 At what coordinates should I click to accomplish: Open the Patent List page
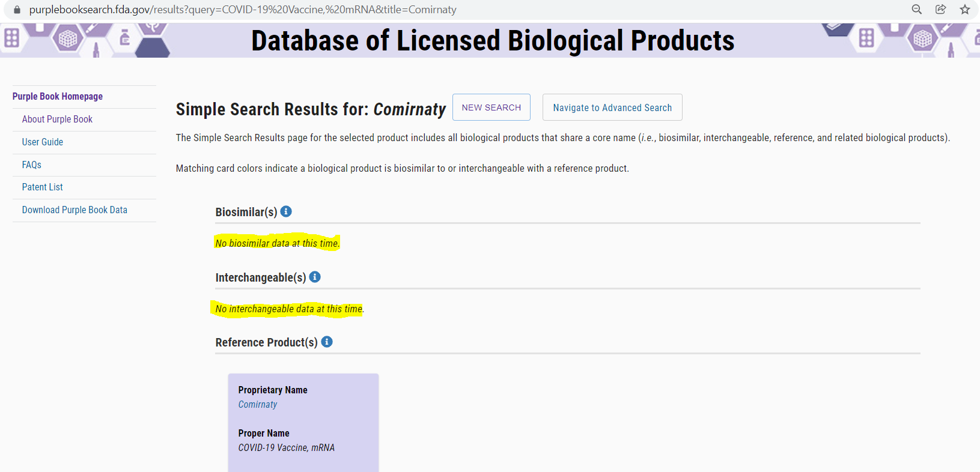(43, 187)
